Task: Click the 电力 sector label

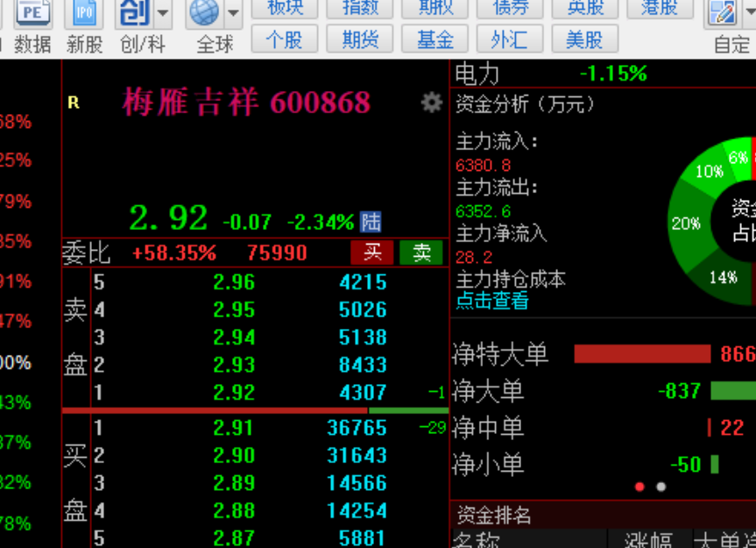Action: pyautogui.click(x=477, y=75)
